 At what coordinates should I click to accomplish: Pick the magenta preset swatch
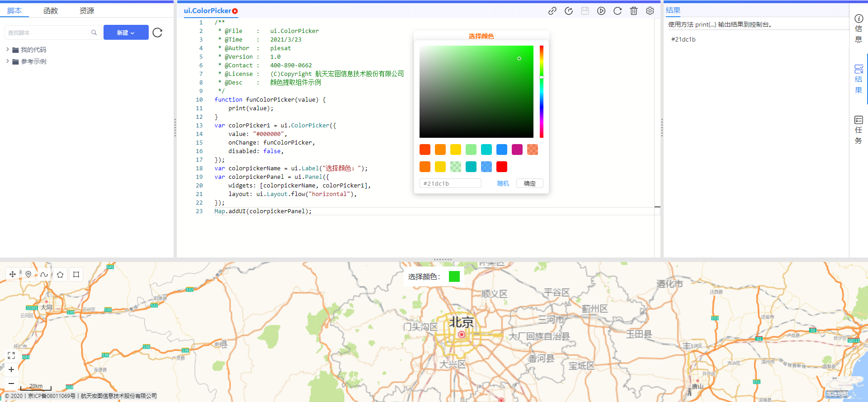pos(517,150)
